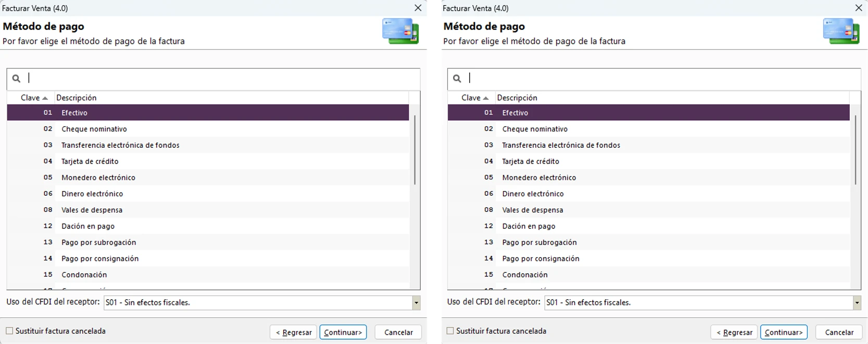Select 04 Tarjeta de crédito in left window
Viewport: 868px width, 344px height.
click(208, 161)
